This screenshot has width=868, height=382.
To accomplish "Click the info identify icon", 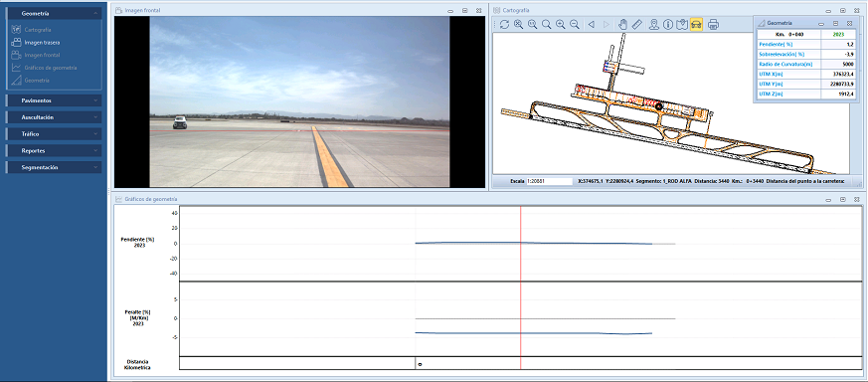I will pos(667,24).
